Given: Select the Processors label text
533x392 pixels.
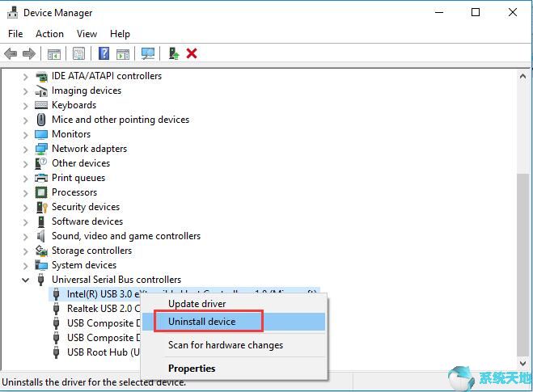Looking at the screenshot, I should point(74,192).
